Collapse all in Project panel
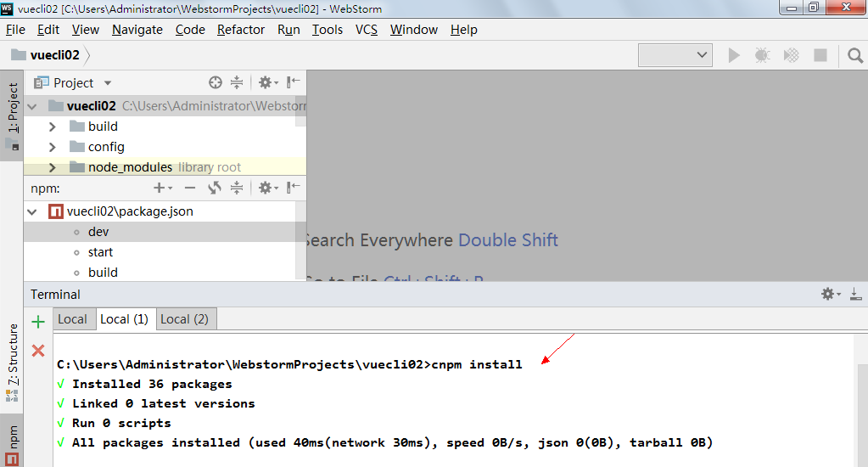 click(237, 82)
